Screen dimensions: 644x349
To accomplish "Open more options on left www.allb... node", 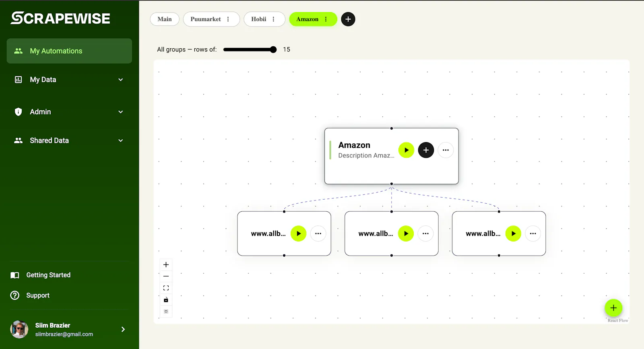I will coord(318,233).
